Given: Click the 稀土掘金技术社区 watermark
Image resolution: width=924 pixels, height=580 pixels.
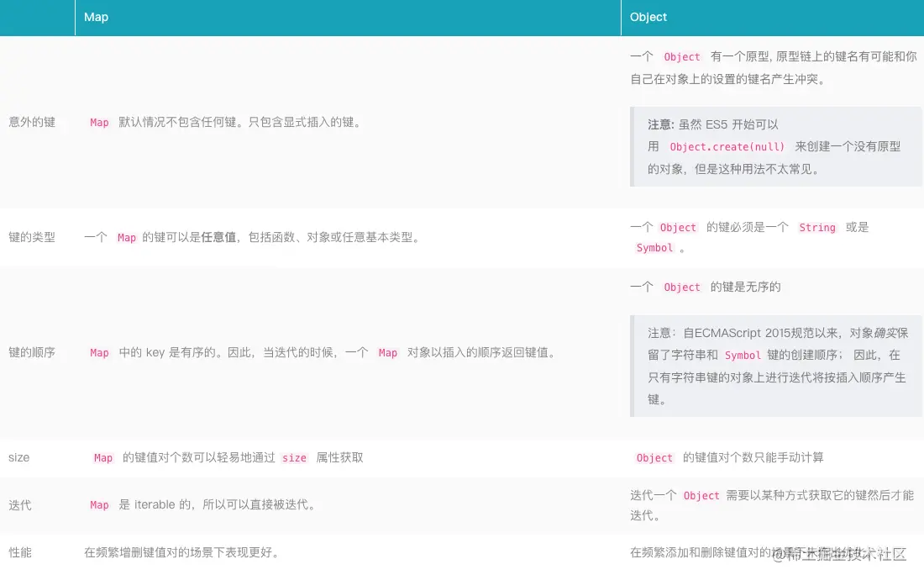Looking at the screenshot, I should tap(840, 554).
